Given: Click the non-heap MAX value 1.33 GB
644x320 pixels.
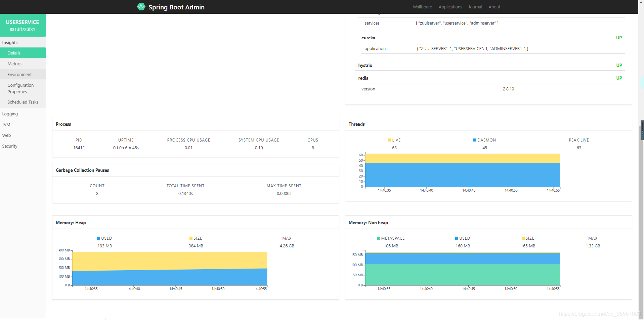Looking at the screenshot, I should pos(593,246).
